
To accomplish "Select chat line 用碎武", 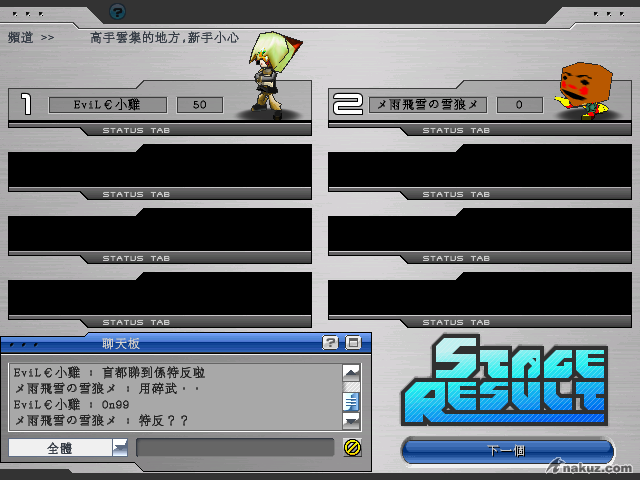I will [158, 389].
